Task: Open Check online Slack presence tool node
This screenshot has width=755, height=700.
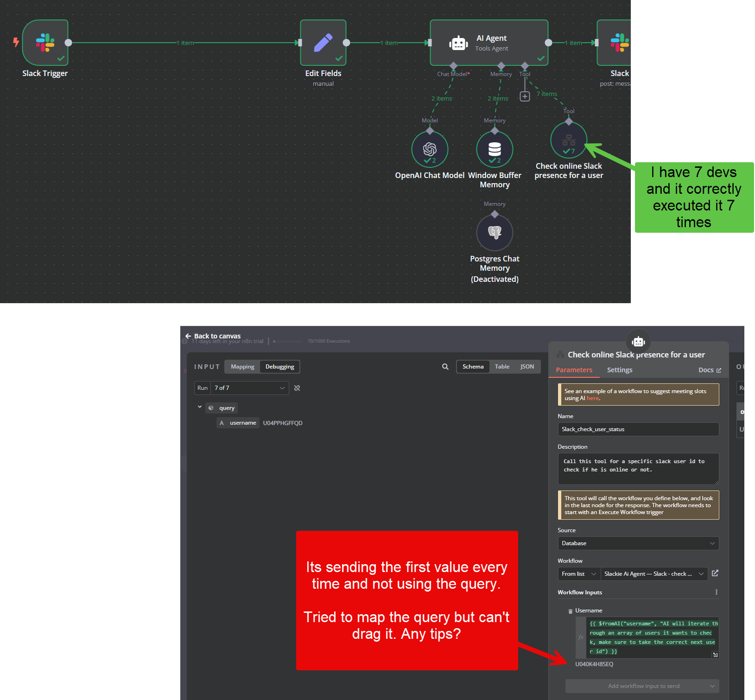Action: coord(569,140)
